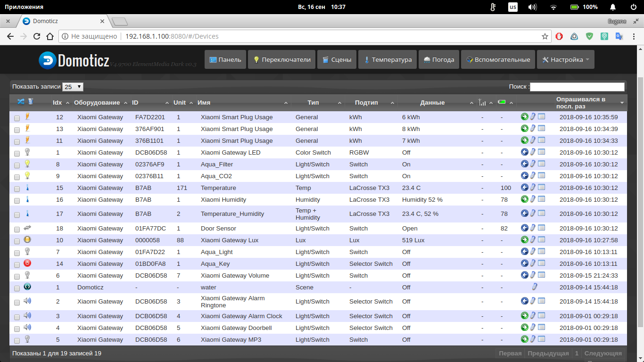Open the Переключатели tab
The width and height of the screenshot is (644, 362).
coord(281,60)
